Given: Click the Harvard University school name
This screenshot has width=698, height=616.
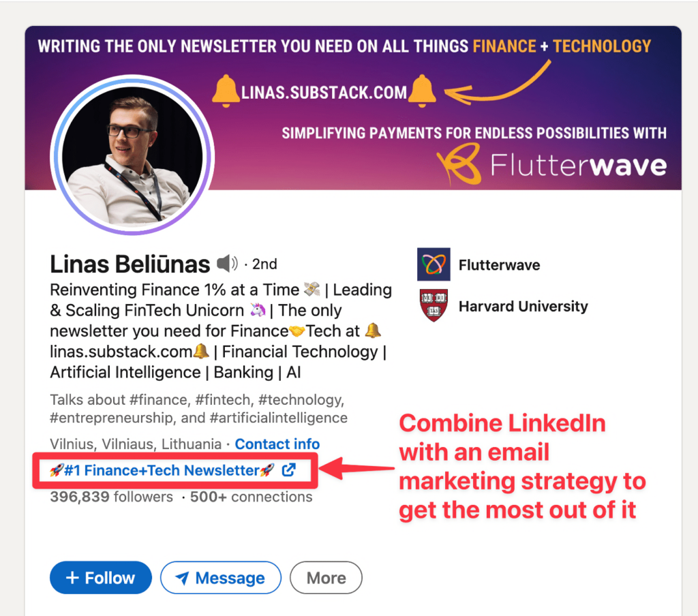Looking at the screenshot, I should pyautogui.click(x=523, y=306).
